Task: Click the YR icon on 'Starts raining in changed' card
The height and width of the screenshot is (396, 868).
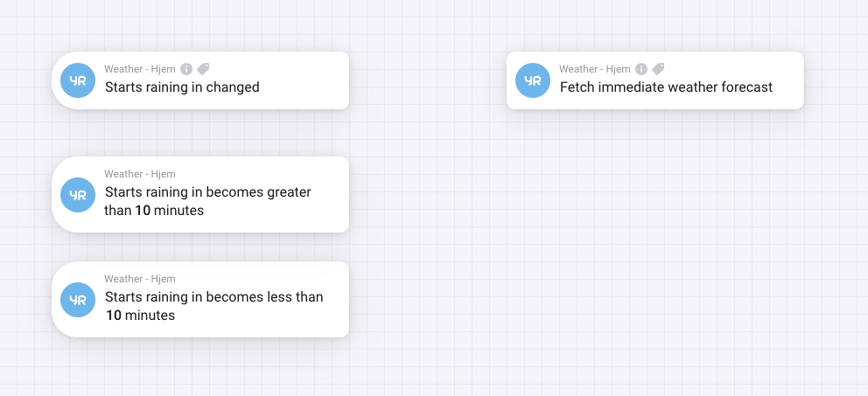Action: tap(78, 80)
